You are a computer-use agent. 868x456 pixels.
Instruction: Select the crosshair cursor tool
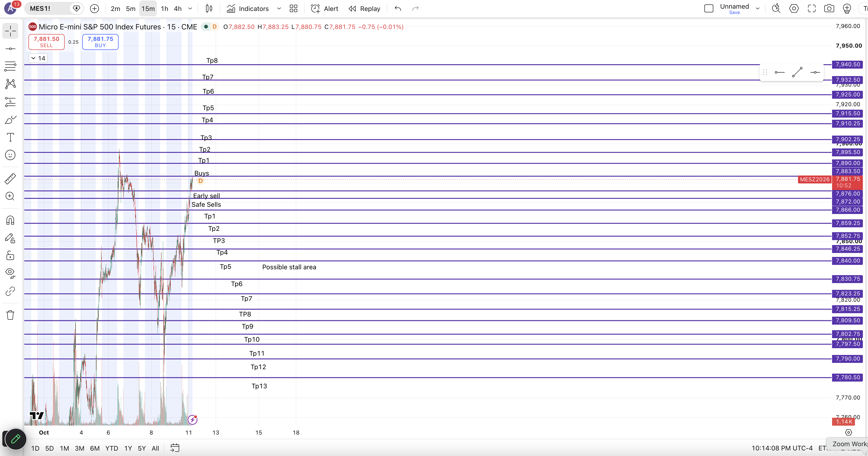[10, 31]
